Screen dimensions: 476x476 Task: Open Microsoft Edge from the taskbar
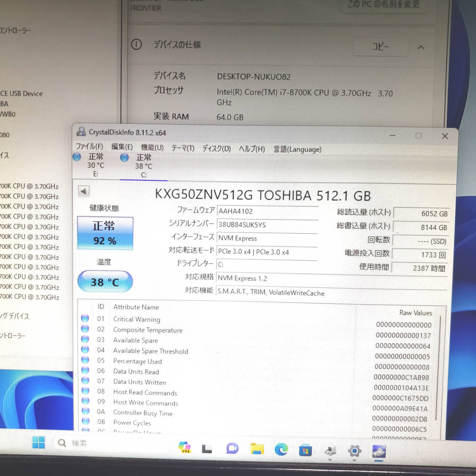(281, 449)
